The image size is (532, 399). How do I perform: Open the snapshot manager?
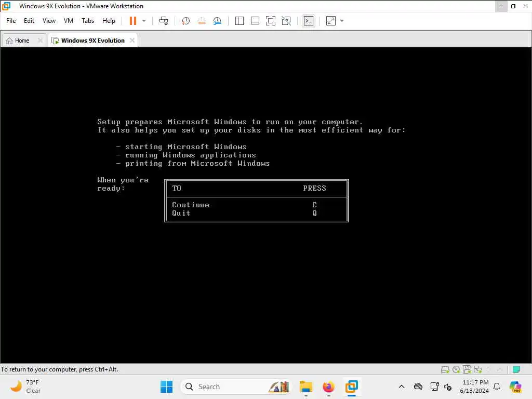[218, 21]
